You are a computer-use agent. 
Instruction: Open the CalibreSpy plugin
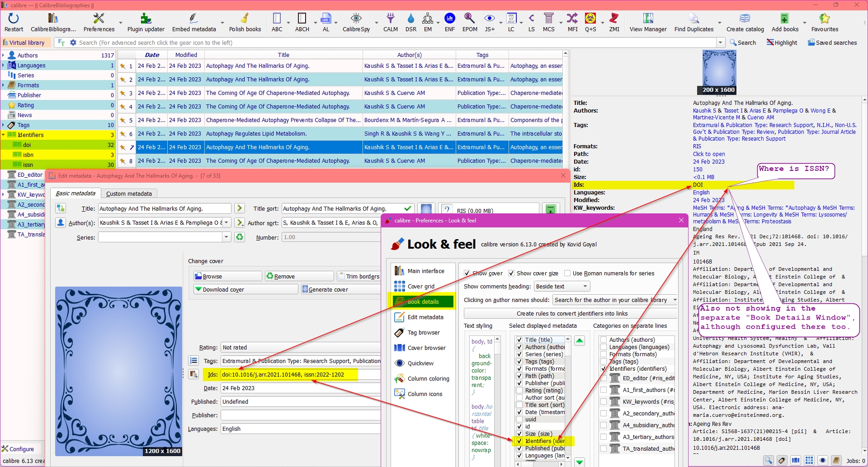pyautogui.click(x=356, y=23)
